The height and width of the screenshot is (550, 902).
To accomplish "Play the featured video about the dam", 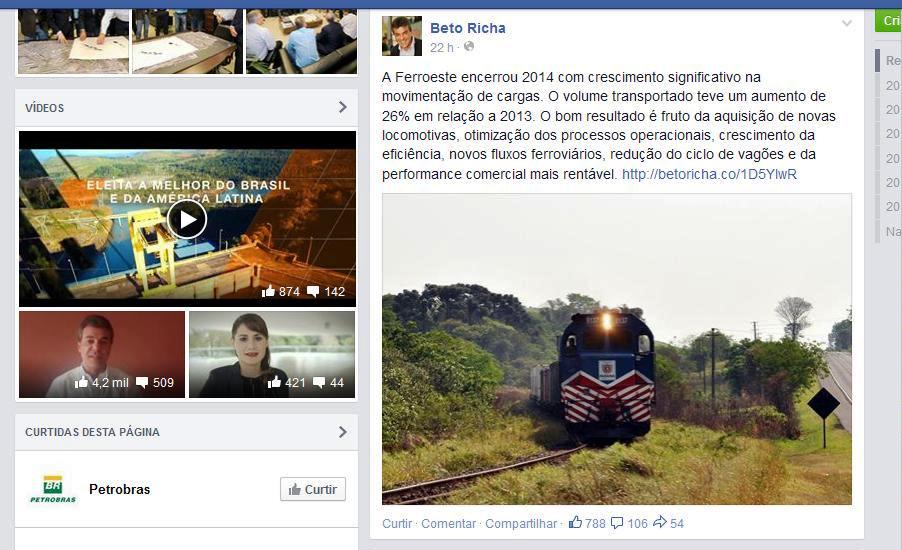I will pos(187,219).
